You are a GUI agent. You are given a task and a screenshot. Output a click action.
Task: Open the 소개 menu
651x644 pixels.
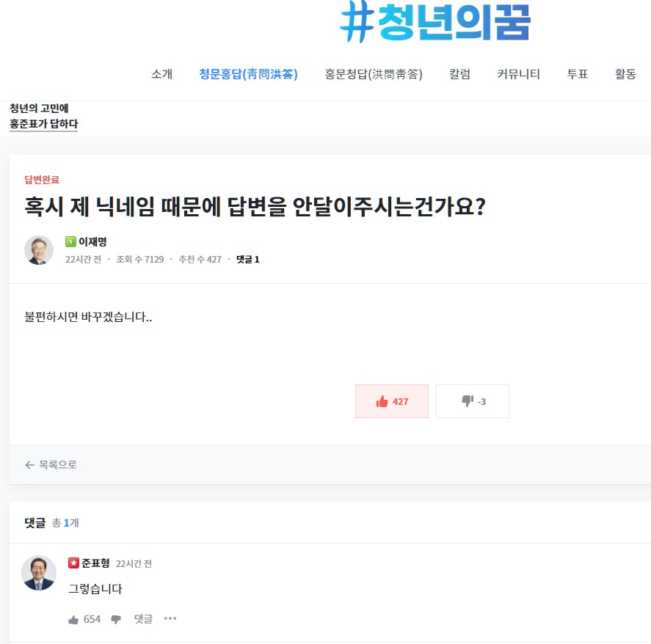coord(161,74)
